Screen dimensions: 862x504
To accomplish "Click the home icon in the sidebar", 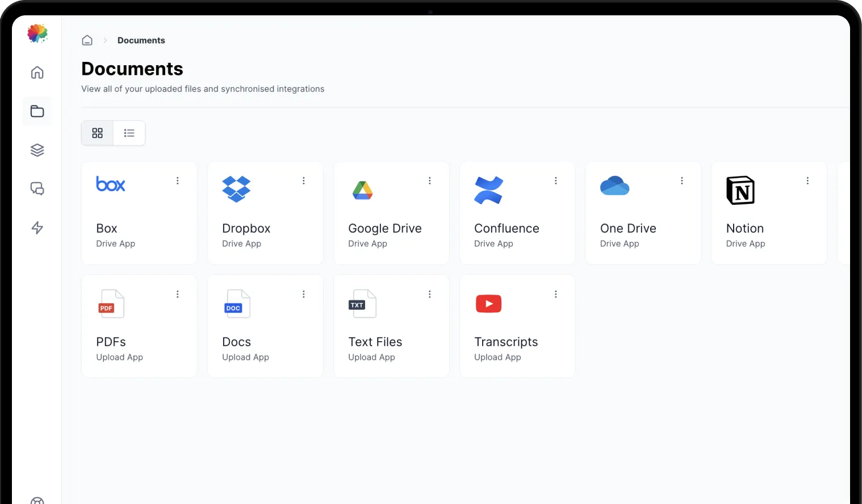I will (37, 73).
